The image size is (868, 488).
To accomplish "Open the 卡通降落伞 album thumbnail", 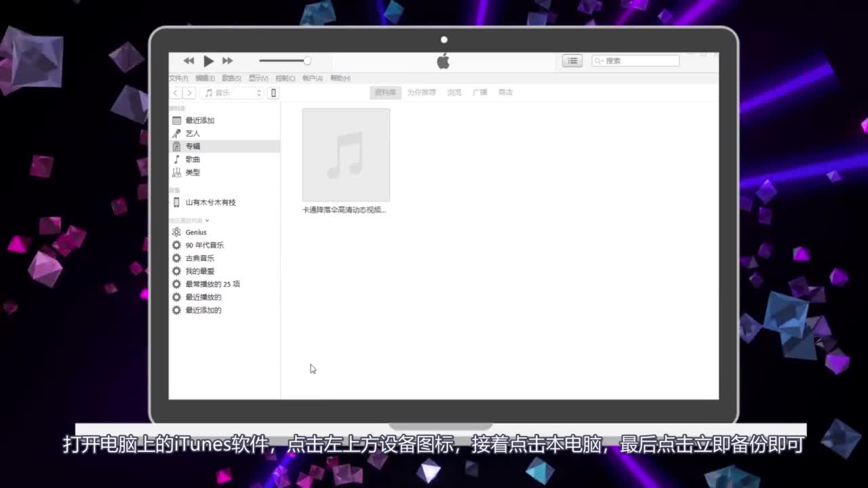I will (346, 155).
